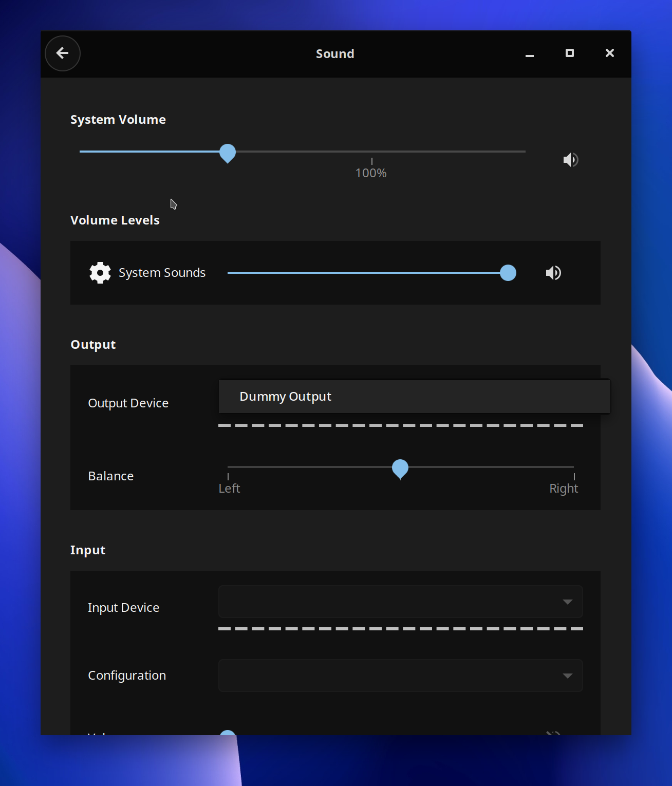This screenshot has height=786, width=672.
Task: Toggle the input mute icon at bottom
Action: [x=553, y=733]
